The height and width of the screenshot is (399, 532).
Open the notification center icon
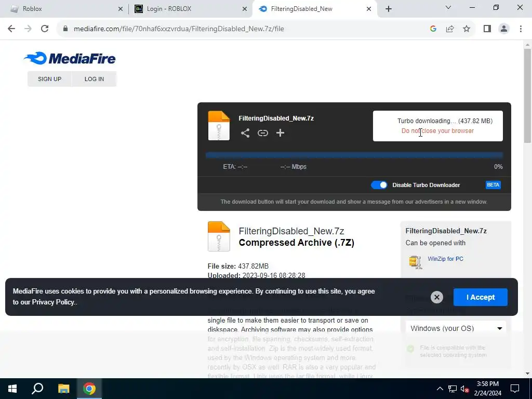point(515,389)
